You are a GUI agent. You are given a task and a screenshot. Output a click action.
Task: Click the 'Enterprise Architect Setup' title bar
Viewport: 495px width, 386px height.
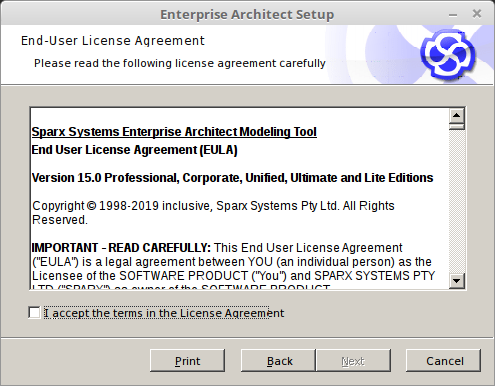pyautogui.click(x=247, y=14)
